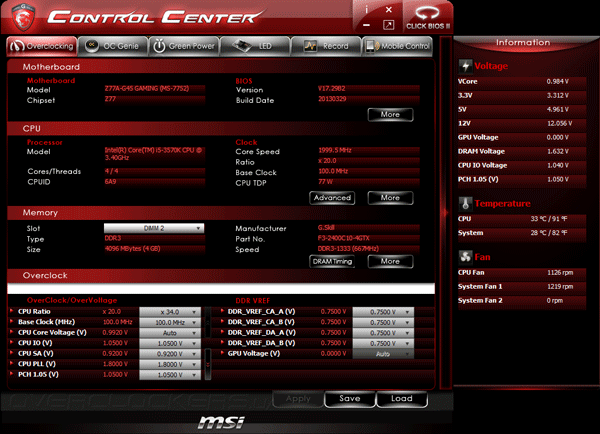Click the Load button
Screen dimensions: 600x434
(402, 399)
